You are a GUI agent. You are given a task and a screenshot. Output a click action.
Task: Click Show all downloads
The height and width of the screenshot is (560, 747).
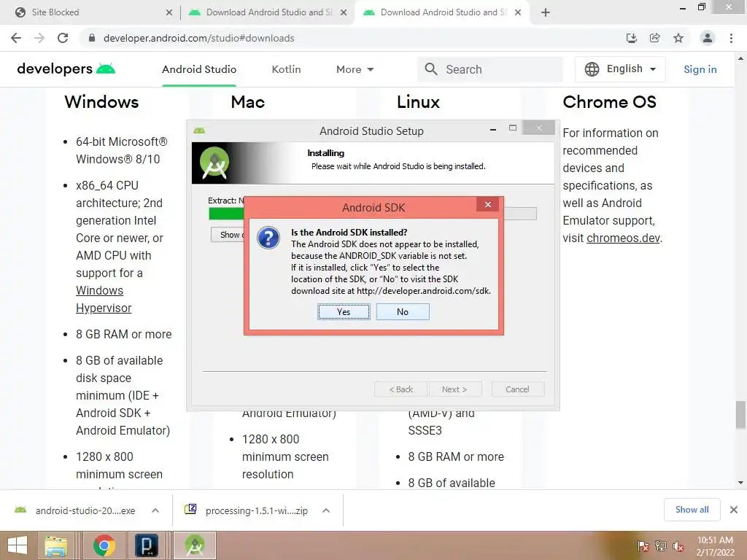[692, 510]
